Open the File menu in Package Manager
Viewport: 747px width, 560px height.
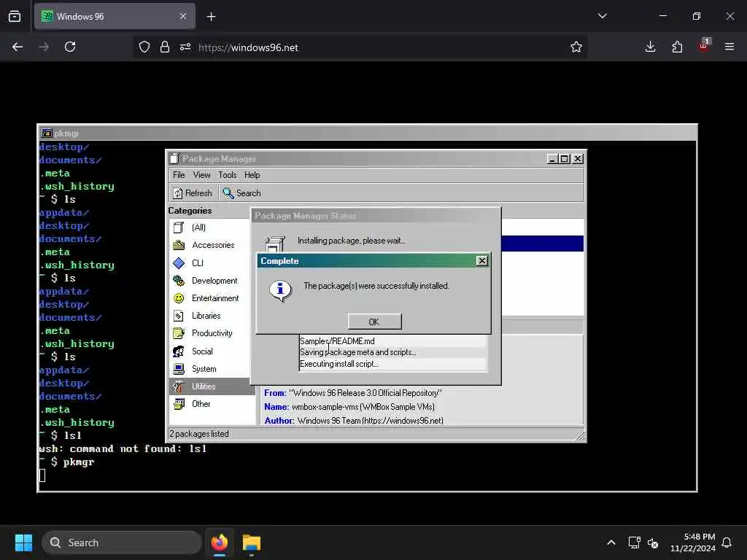pos(179,175)
